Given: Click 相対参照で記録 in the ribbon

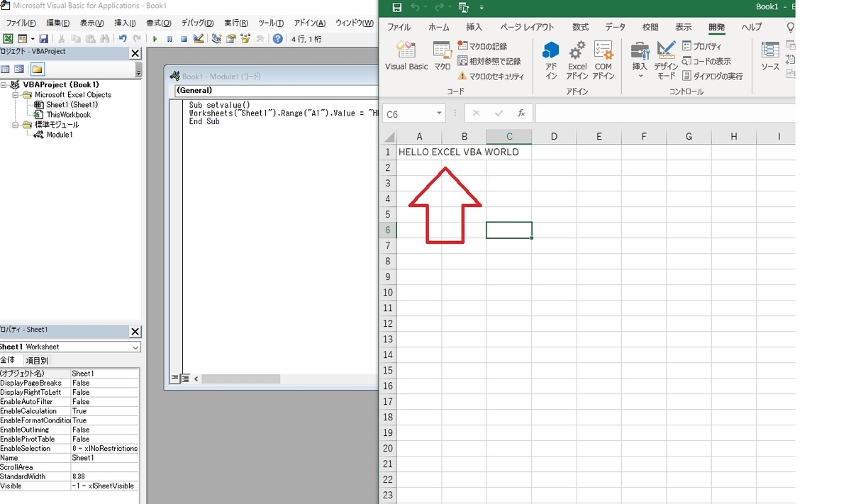Looking at the screenshot, I should [x=489, y=61].
